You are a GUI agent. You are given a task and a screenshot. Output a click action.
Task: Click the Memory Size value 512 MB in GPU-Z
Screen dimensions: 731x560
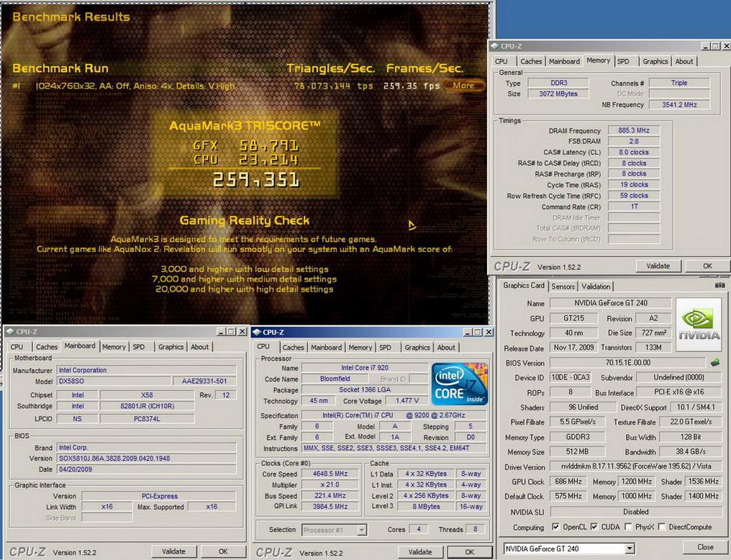577,451
